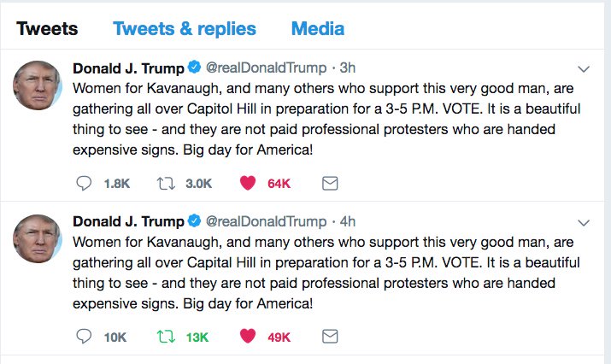
Task: Toggle like heart on the 4h tweet
Action: pos(249,336)
